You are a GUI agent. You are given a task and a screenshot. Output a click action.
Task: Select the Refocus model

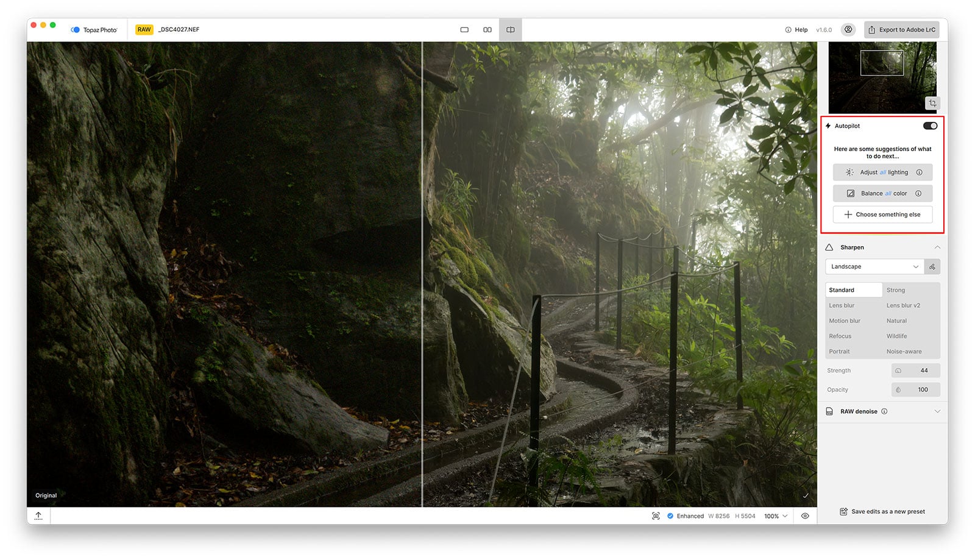coord(840,336)
